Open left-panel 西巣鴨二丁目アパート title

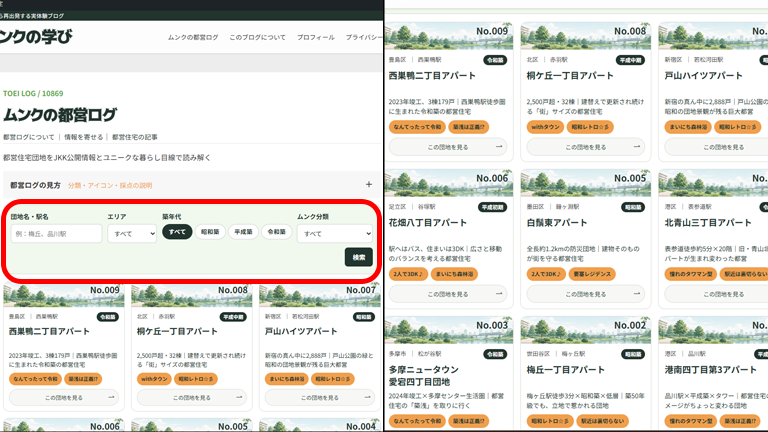(49, 332)
